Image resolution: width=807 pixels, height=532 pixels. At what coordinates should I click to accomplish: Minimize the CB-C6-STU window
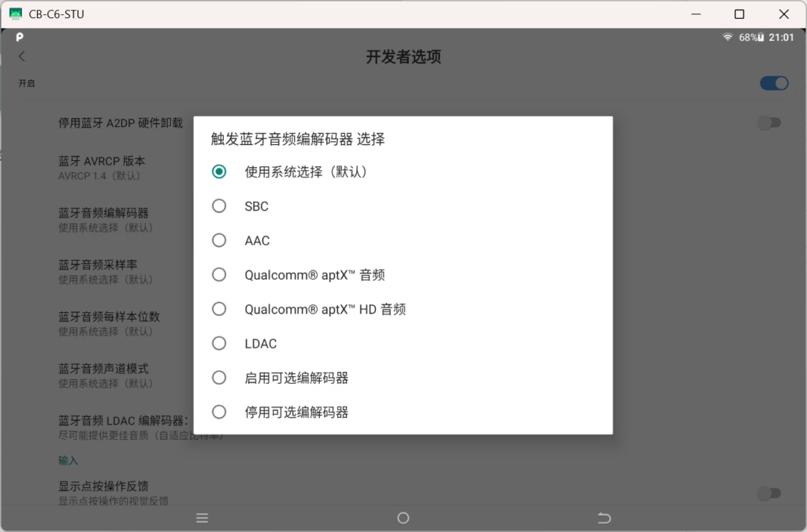coord(696,14)
